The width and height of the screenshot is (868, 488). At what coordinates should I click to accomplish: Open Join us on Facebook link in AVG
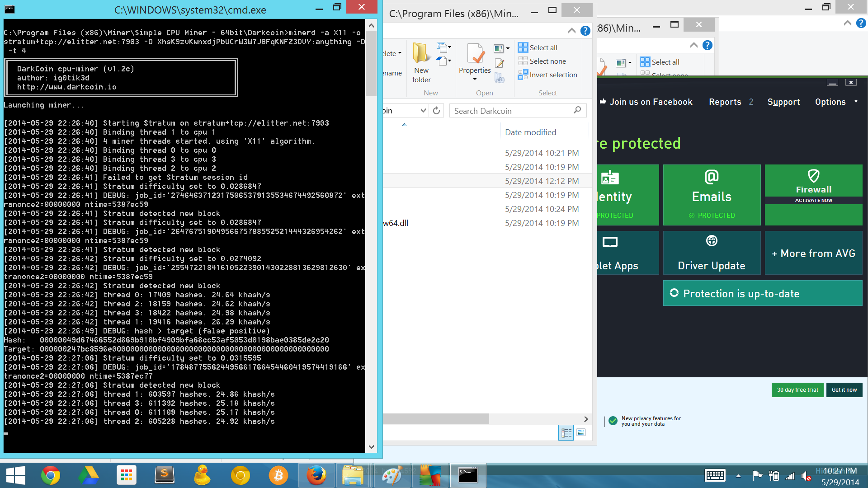coord(646,102)
